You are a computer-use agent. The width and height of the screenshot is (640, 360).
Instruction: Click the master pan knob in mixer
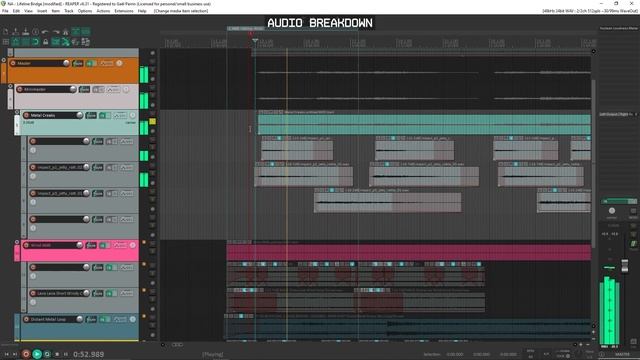612,211
